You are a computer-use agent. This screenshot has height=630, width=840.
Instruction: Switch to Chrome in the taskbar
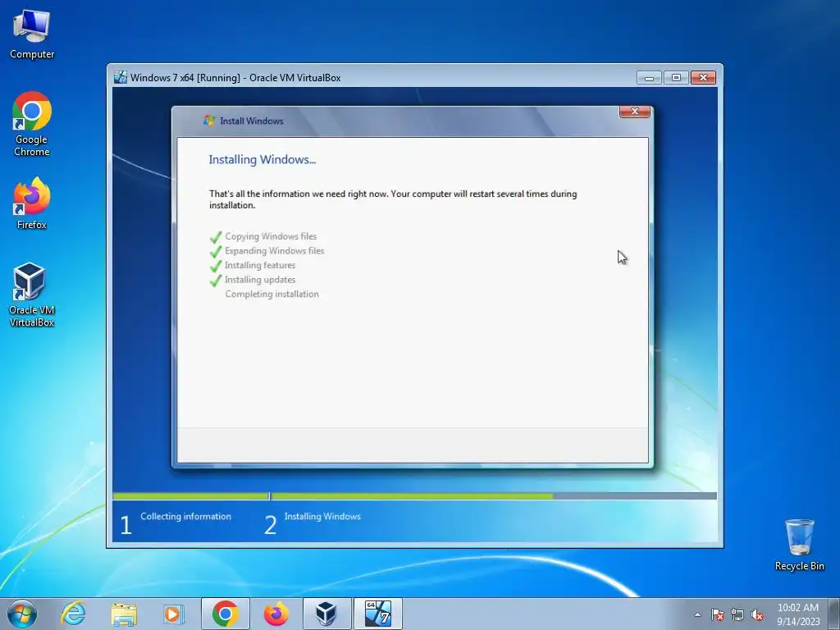pos(225,614)
